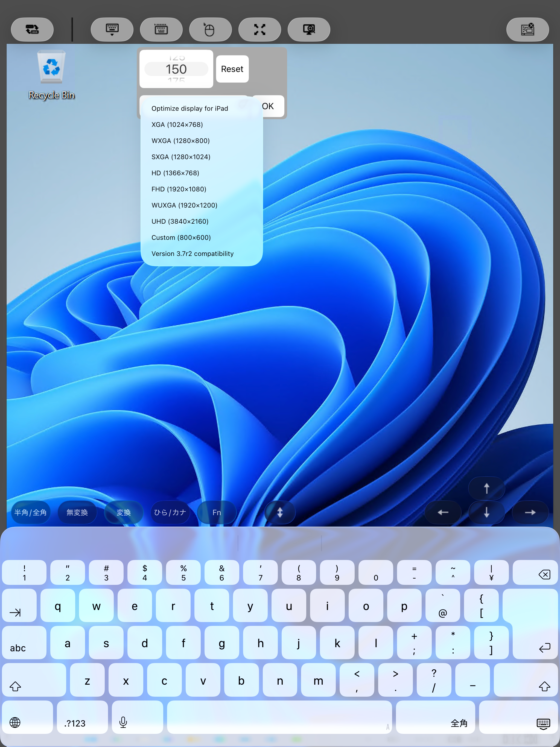Tap the left shift key

(34, 680)
